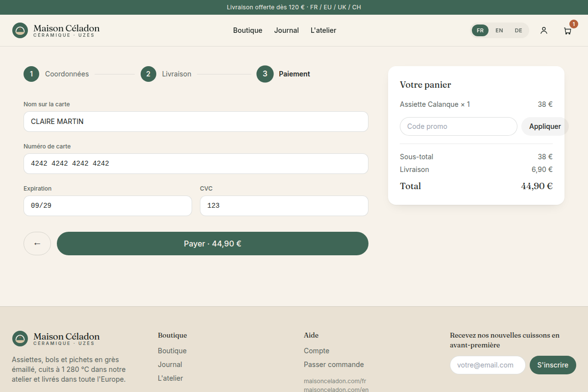Focus the newsletter email field
Screen dimensions: 588x392
coord(488,365)
